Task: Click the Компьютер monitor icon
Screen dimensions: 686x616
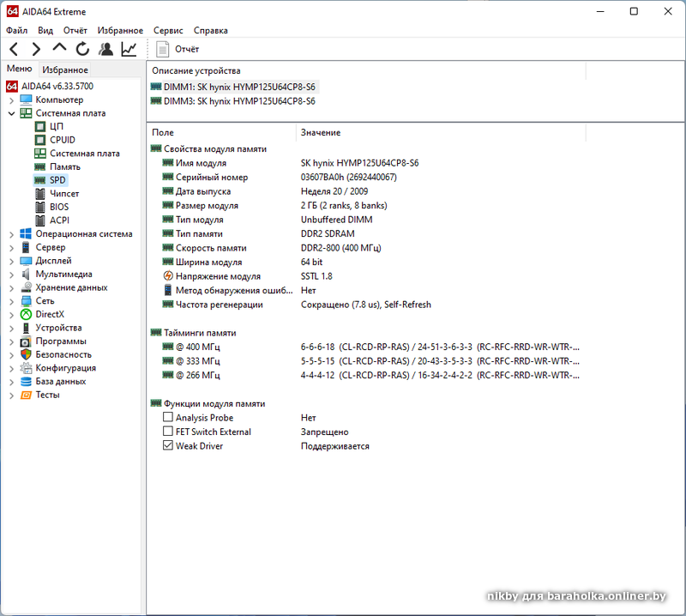Action: pos(26,100)
